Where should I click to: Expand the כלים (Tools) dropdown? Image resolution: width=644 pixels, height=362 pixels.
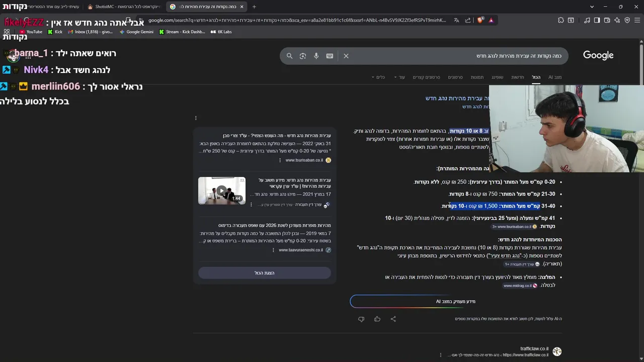[378, 77]
